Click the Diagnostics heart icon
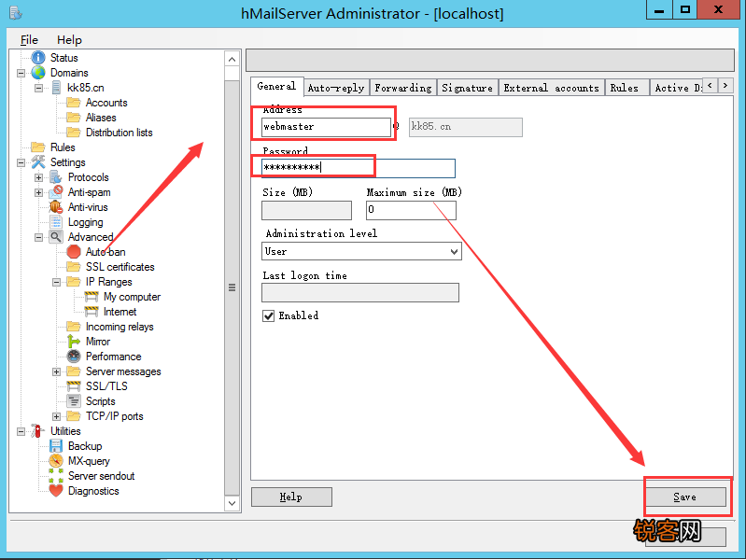This screenshot has width=746, height=560. pos(56,491)
